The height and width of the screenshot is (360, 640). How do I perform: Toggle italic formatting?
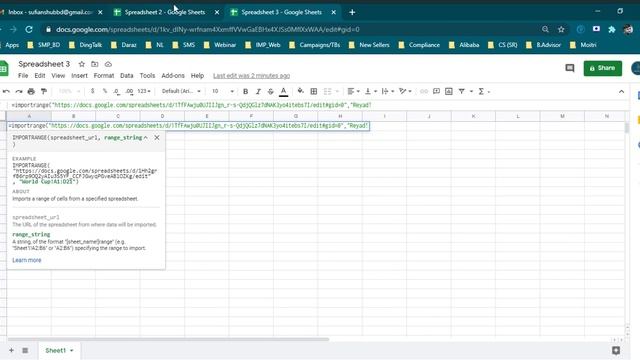[x=258, y=91]
